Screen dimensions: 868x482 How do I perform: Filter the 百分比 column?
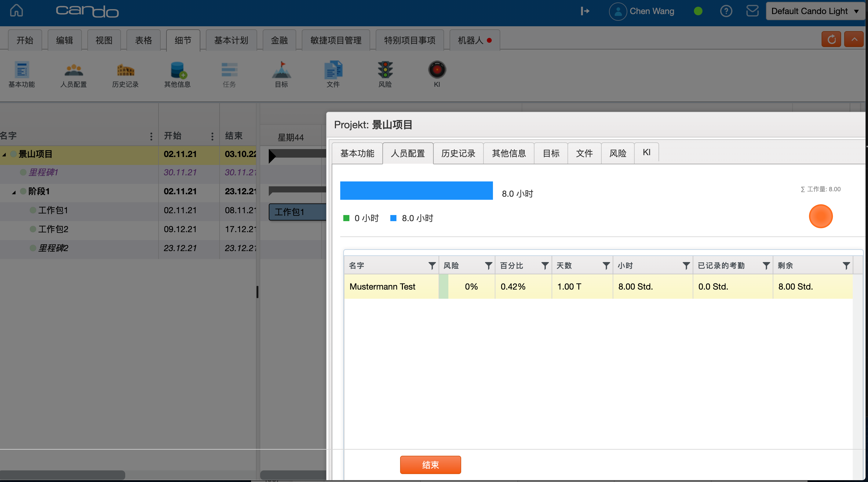pyautogui.click(x=545, y=266)
